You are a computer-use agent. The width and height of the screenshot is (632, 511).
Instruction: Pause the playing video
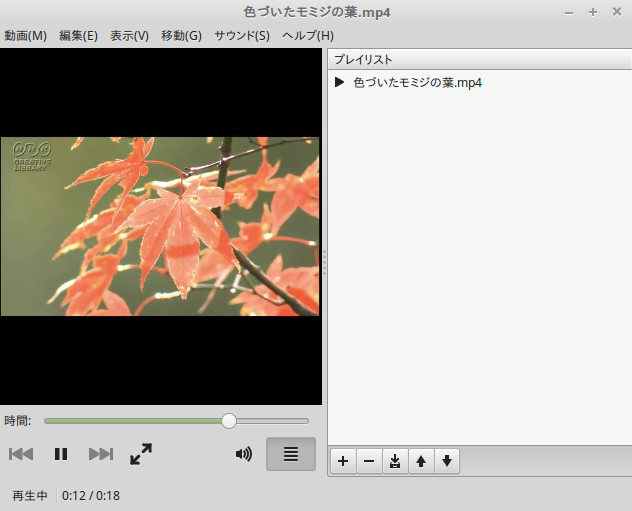(x=61, y=454)
